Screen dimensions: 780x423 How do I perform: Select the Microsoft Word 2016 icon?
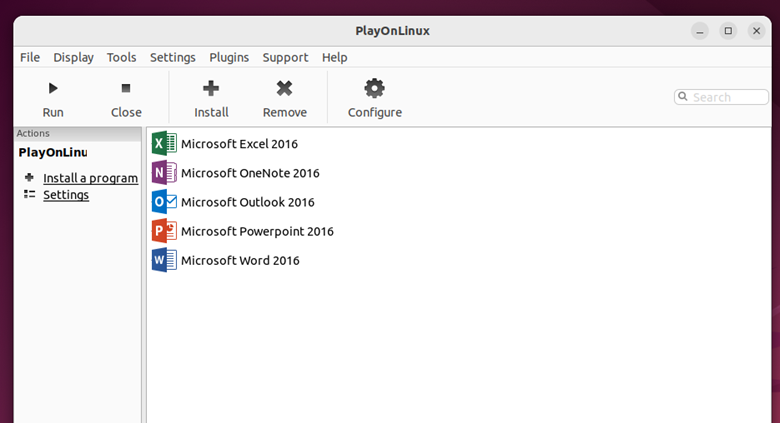tap(164, 260)
